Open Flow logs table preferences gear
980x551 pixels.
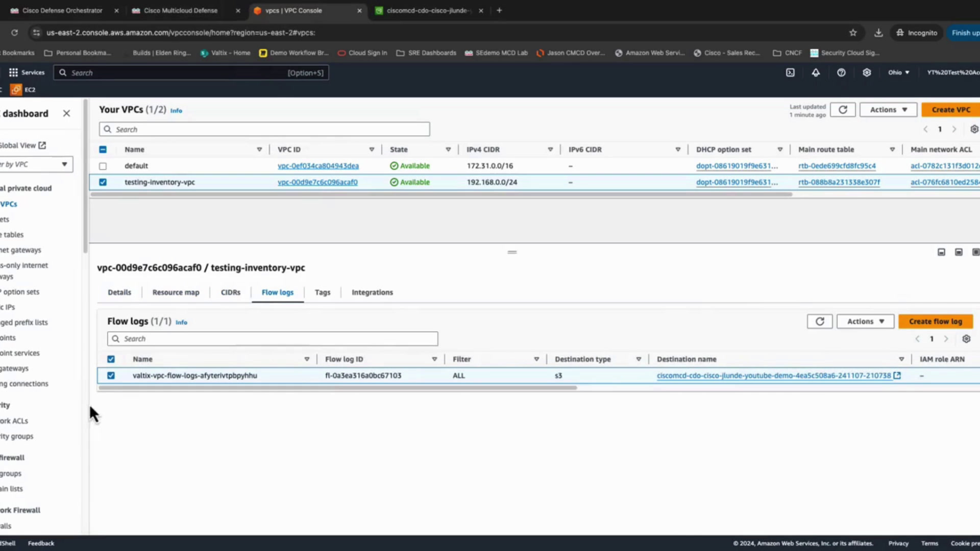tap(966, 339)
